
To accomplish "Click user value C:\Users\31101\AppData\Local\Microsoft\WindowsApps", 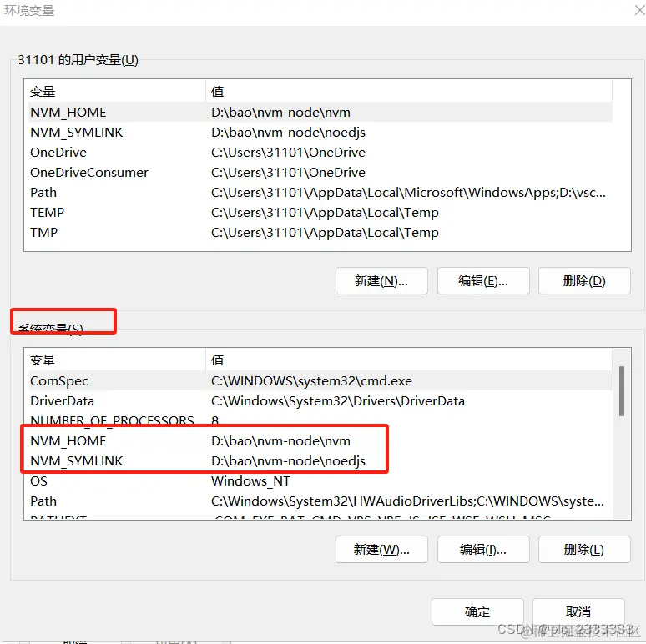I will coord(408,193).
